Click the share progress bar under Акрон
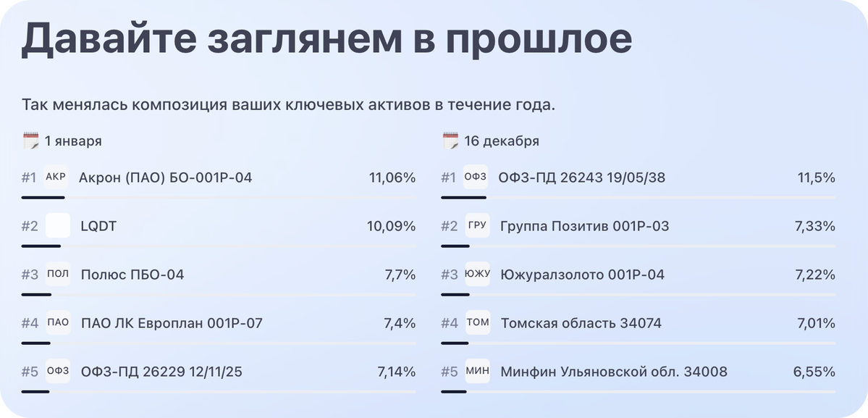This screenshot has width=868, height=418. [219, 197]
